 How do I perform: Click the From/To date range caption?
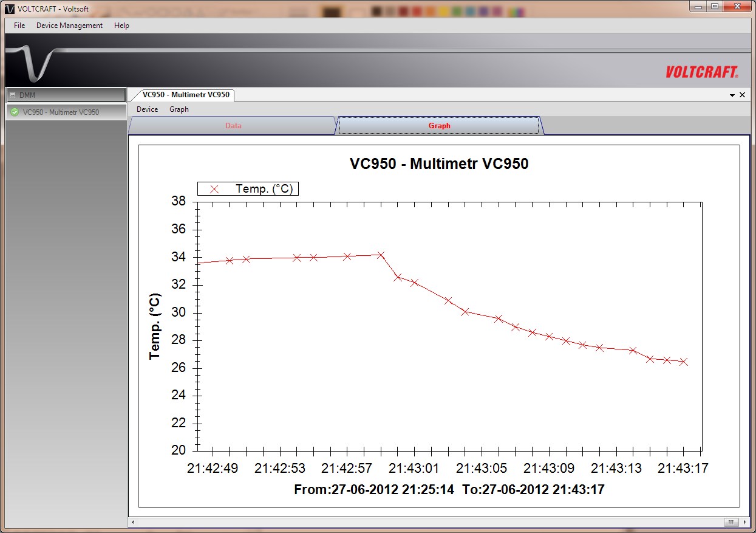pos(449,489)
